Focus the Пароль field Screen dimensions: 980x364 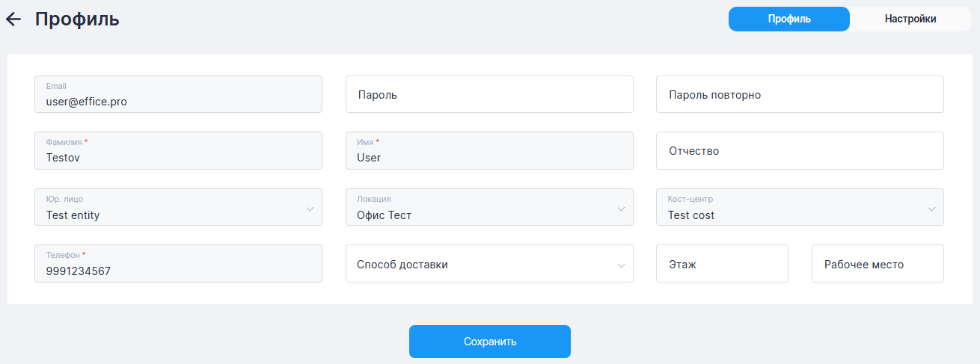(489, 95)
